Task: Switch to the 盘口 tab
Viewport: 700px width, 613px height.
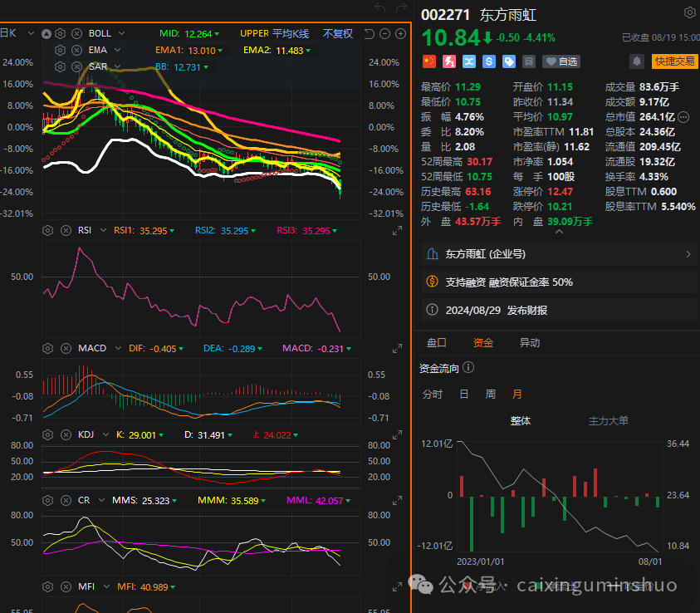Action: click(436, 342)
